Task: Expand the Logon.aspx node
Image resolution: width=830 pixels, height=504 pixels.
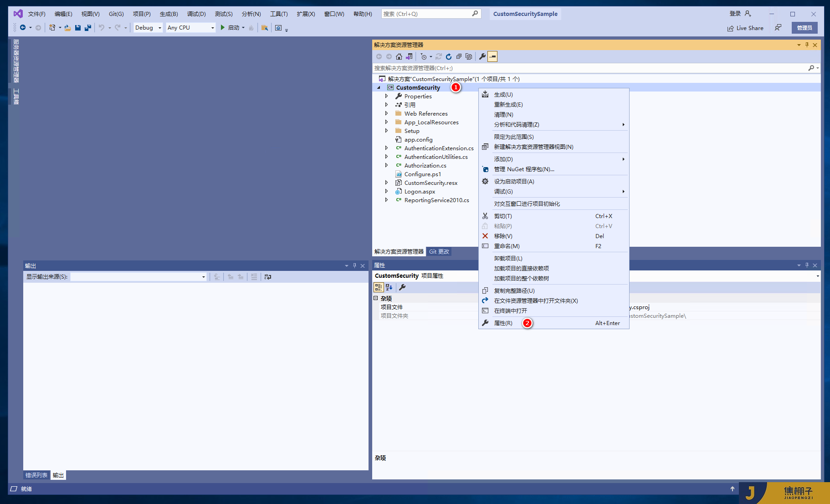Action: coord(386,191)
